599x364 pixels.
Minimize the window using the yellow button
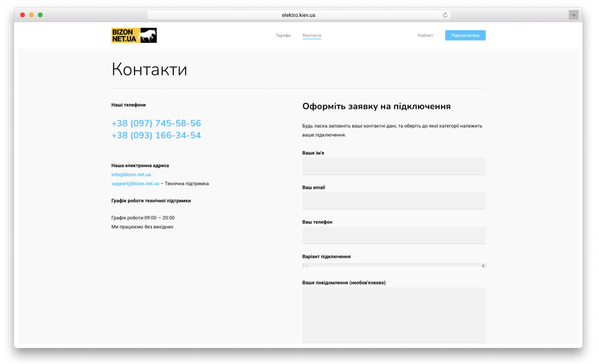tap(31, 15)
